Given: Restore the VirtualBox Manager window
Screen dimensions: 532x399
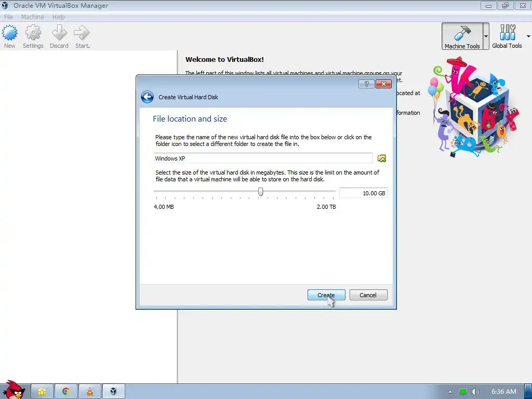Looking at the screenshot, I should [506, 5].
